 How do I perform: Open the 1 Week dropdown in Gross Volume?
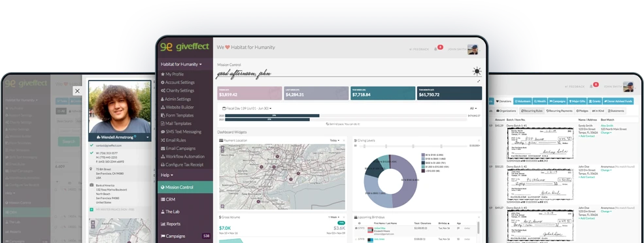point(333,217)
